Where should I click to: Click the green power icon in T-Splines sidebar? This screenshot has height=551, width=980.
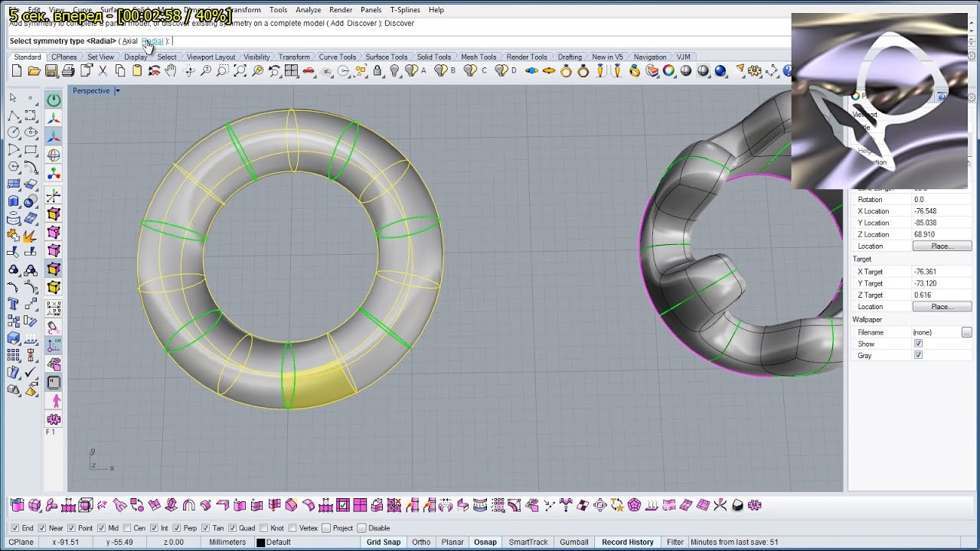click(x=54, y=100)
